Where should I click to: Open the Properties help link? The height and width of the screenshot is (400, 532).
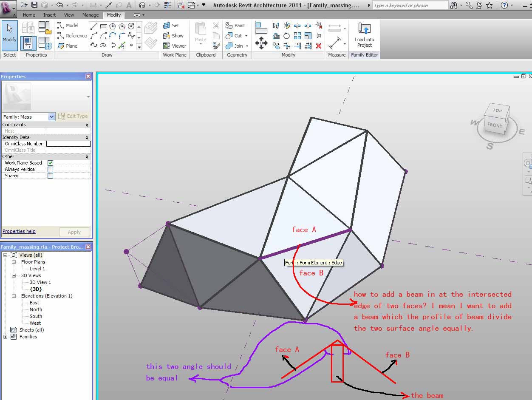pos(19,231)
